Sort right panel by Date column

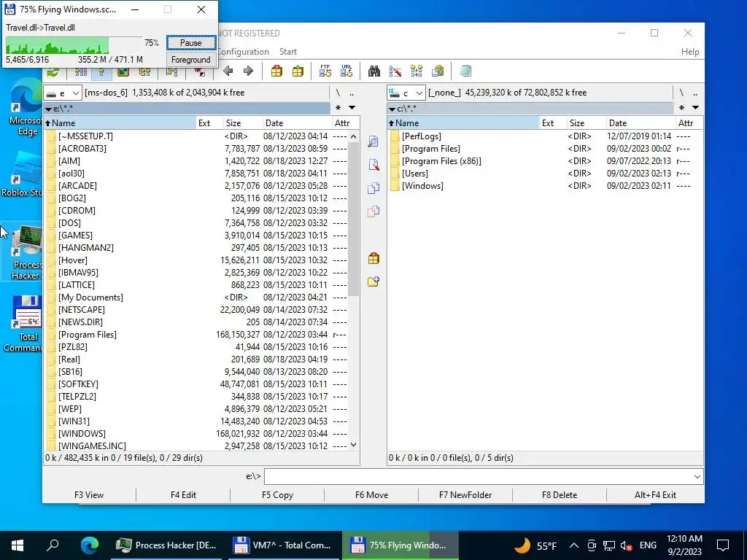pos(640,122)
